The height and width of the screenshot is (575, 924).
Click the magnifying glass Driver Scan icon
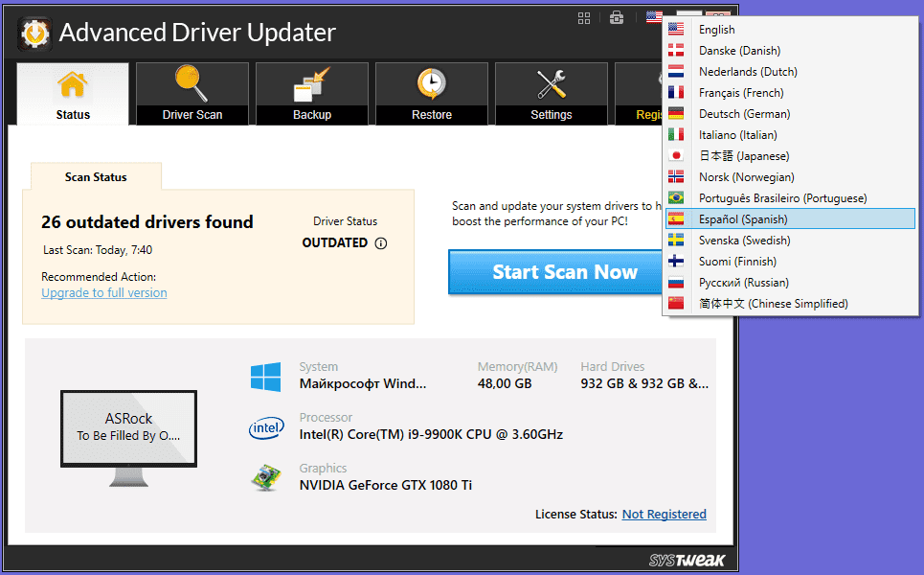click(x=192, y=83)
